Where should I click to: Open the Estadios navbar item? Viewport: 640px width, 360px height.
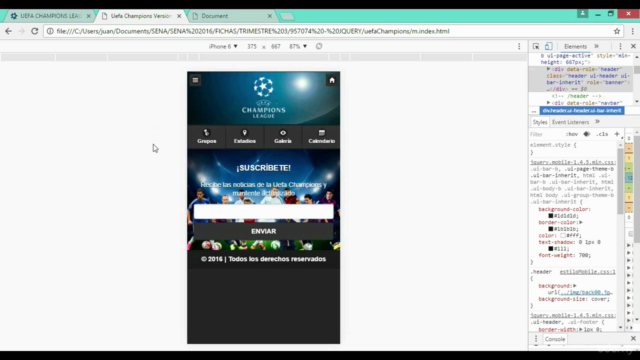[244, 136]
